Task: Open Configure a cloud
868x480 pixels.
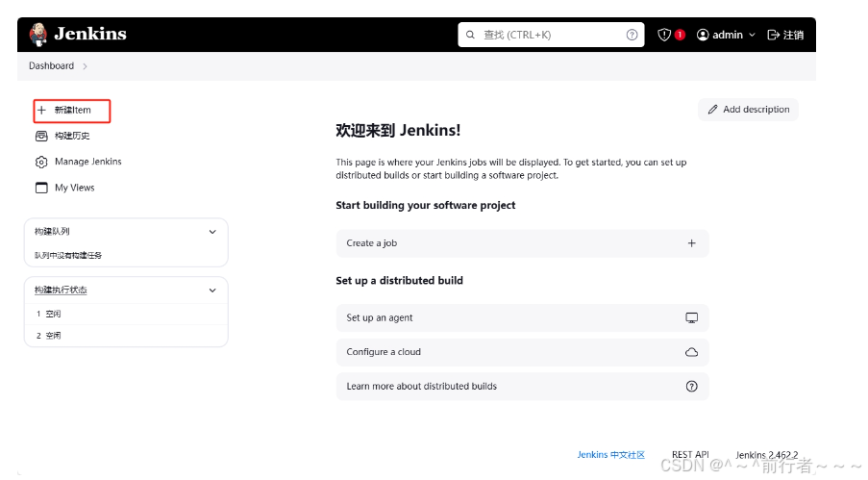Action: [x=522, y=352]
